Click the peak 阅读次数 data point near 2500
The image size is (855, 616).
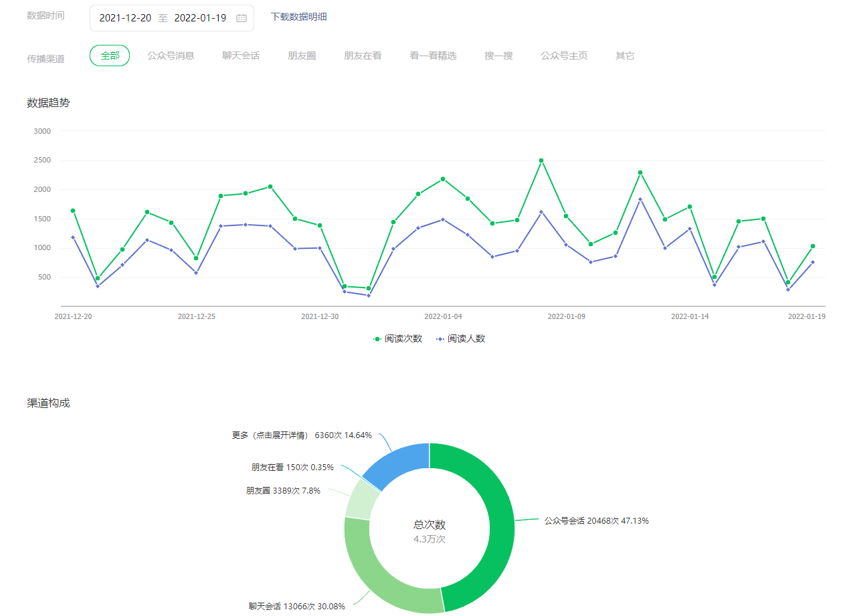tap(541, 161)
